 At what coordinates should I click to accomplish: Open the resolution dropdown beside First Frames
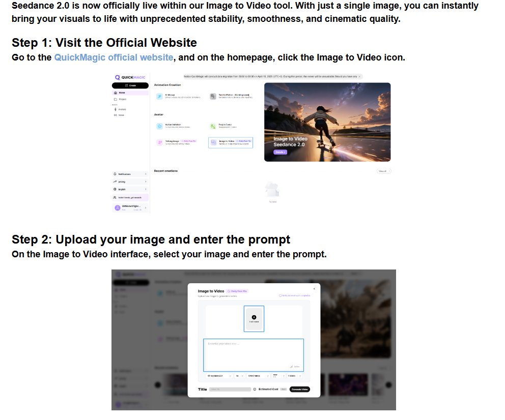pyautogui.click(x=278, y=376)
